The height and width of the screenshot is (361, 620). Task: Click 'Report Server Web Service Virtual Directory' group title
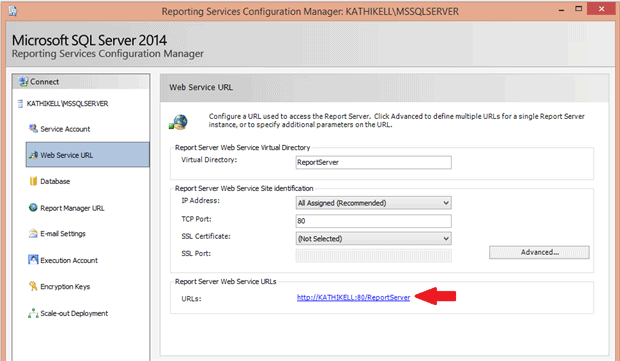pyautogui.click(x=242, y=147)
